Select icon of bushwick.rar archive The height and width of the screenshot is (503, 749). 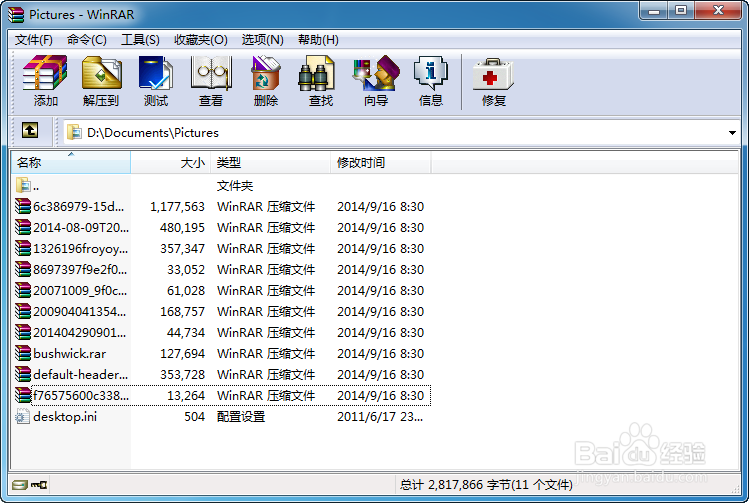22,353
